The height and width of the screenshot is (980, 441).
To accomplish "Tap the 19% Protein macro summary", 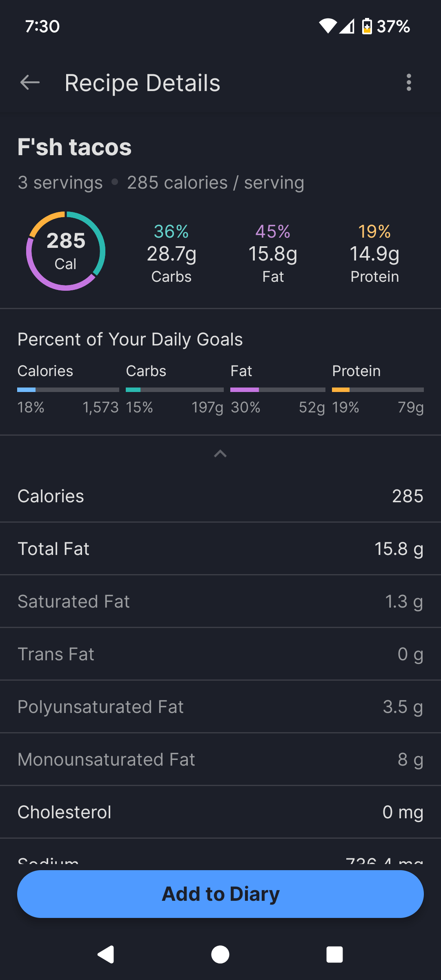I will (374, 253).
